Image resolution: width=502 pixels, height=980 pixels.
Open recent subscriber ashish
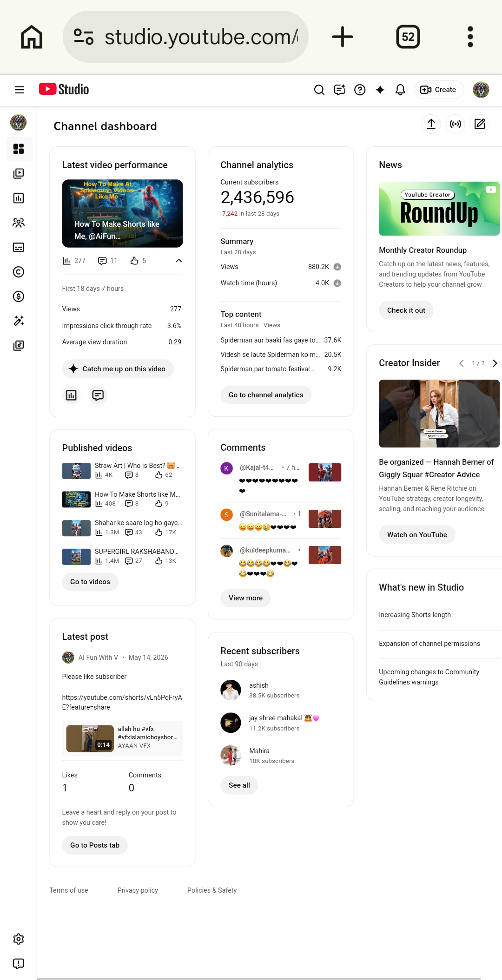click(281, 690)
